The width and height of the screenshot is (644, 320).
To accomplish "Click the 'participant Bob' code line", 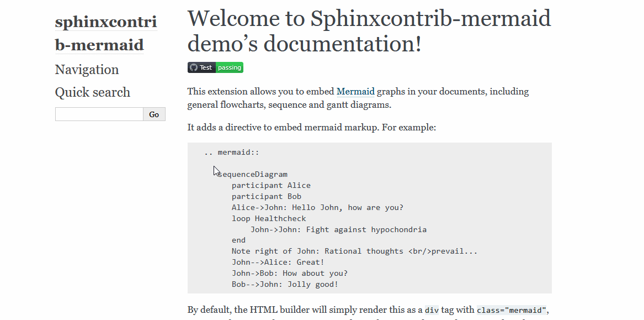I will click(x=267, y=197).
